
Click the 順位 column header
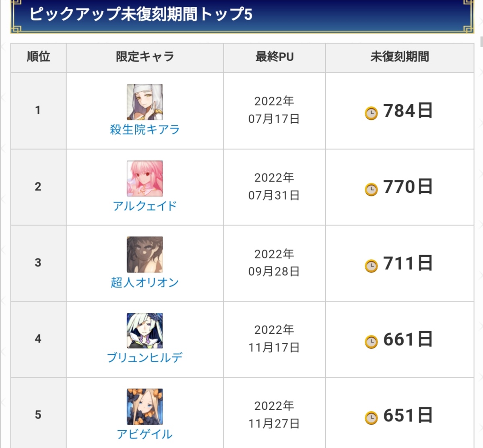tap(38, 57)
